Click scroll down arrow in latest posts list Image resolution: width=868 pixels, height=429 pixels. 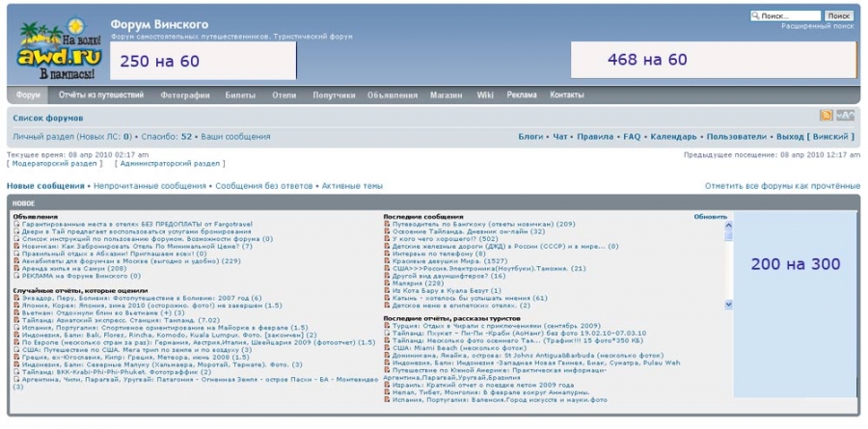point(728,304)
